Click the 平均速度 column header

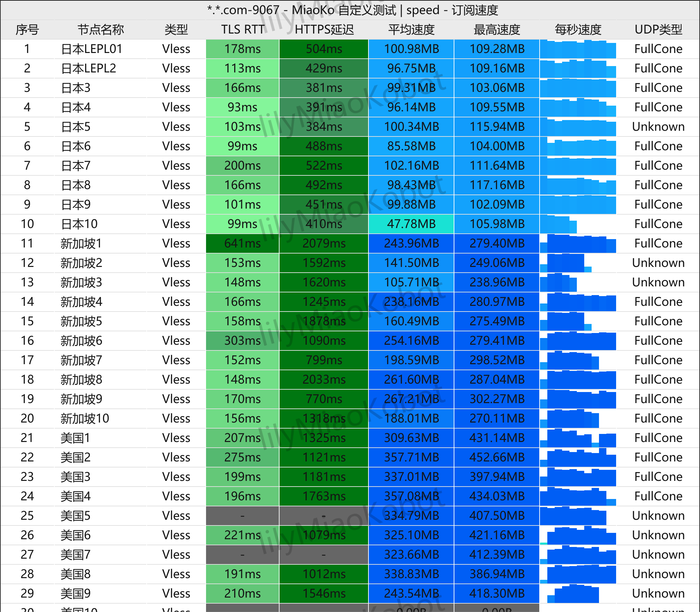411,30
